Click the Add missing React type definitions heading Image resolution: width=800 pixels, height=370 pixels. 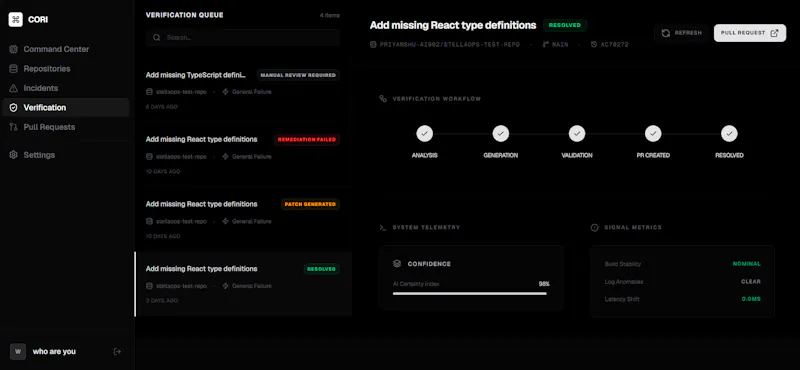coord(453,25)
